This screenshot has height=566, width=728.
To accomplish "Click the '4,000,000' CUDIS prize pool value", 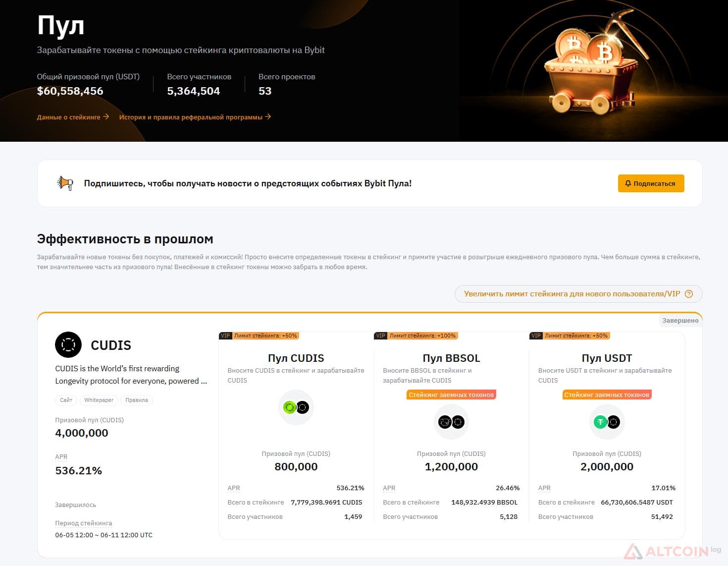I will click(x=82, y=433).
